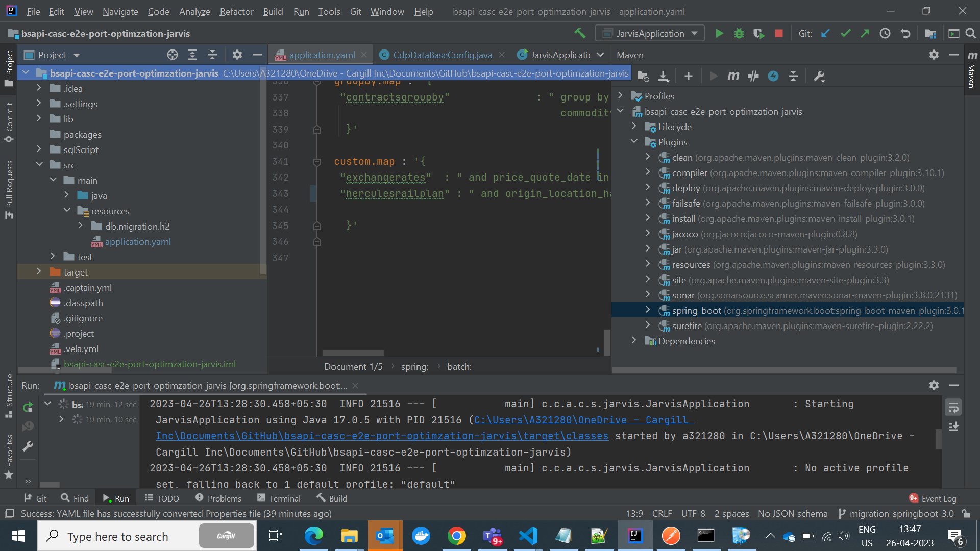Expand the spring-boot plugin node
Viewport: 980px width, 551px height.
[648, 310]
